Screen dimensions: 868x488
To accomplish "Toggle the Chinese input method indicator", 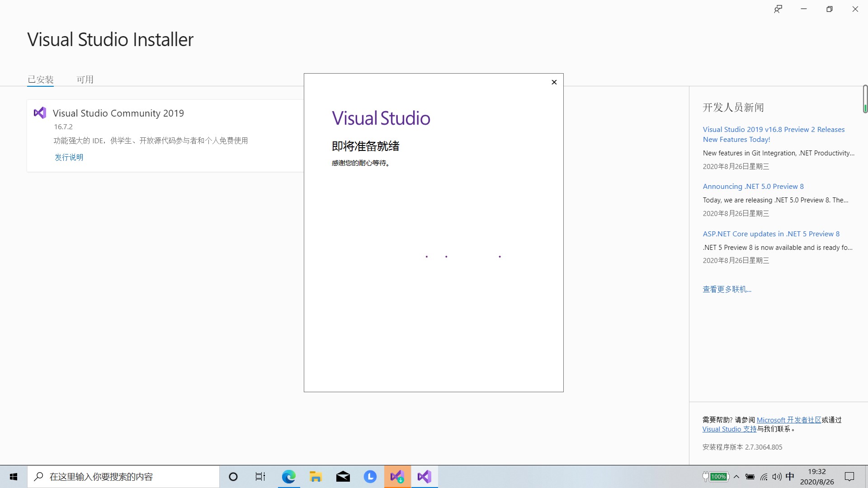I will 790,477.
